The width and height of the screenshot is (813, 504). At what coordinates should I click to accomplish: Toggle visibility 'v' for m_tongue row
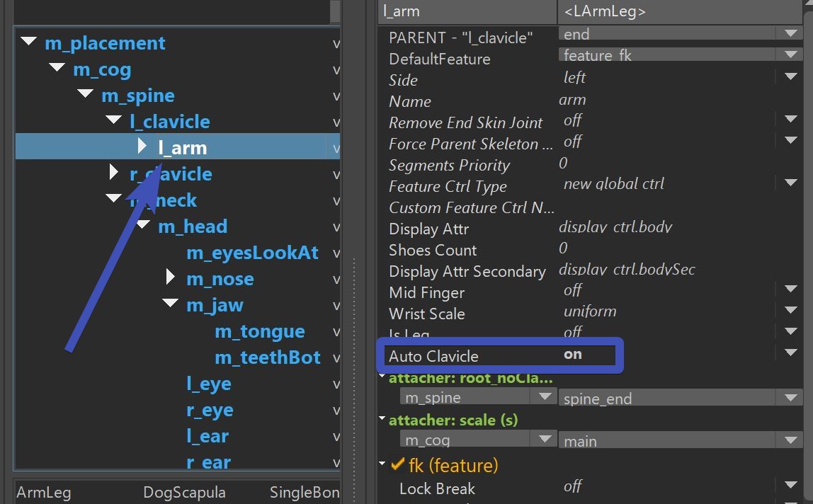[x=336, y=332]
